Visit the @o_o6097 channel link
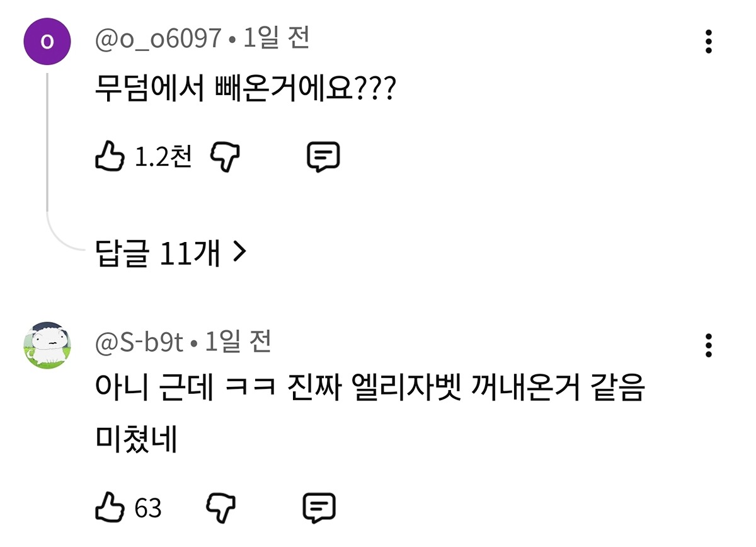The width and height of the screenshot is (756, 547). [157, 40]
